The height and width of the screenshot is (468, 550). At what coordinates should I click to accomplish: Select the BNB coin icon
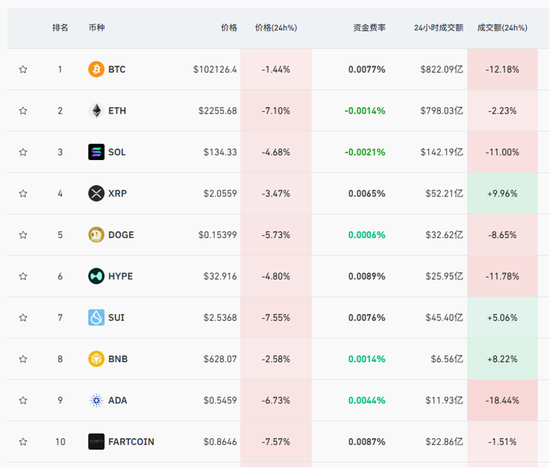pos(96,359)
